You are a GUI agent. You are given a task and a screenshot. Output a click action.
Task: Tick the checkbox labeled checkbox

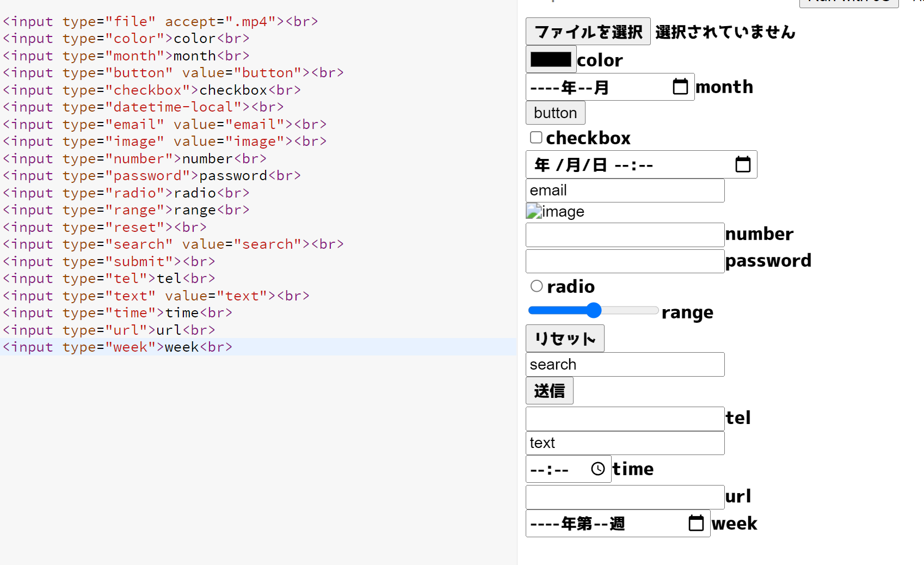click(x=536, y=137)
